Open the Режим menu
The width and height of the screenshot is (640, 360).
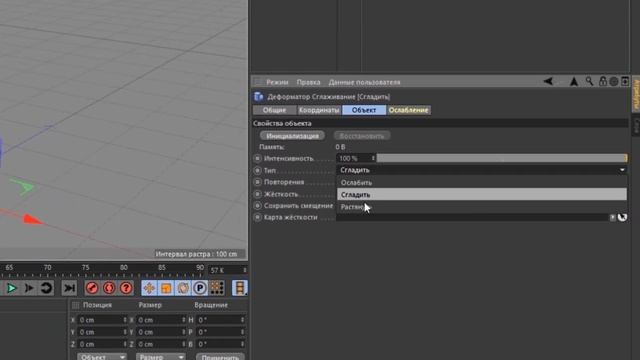pos(277,82)
